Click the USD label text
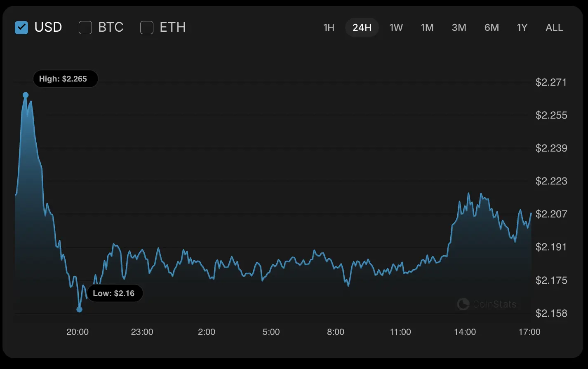 click(x=48, y=28)
